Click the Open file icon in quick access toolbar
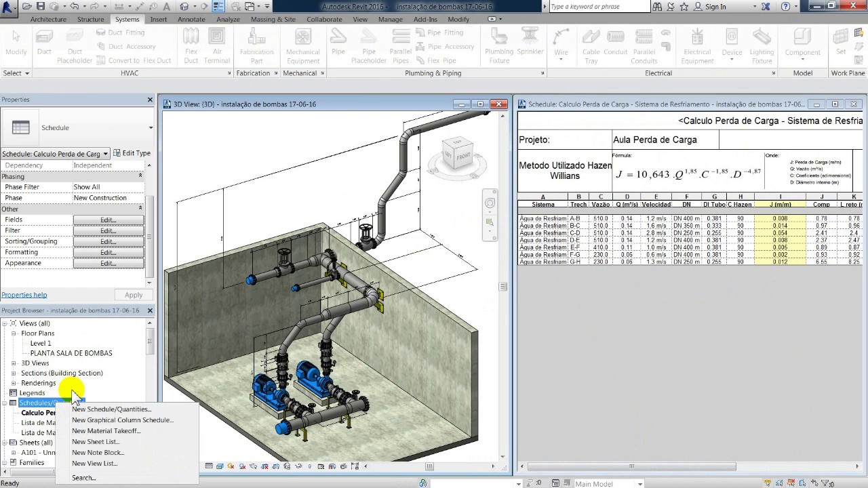This screenshot has height=488, width=868. [x=26, y=6]
